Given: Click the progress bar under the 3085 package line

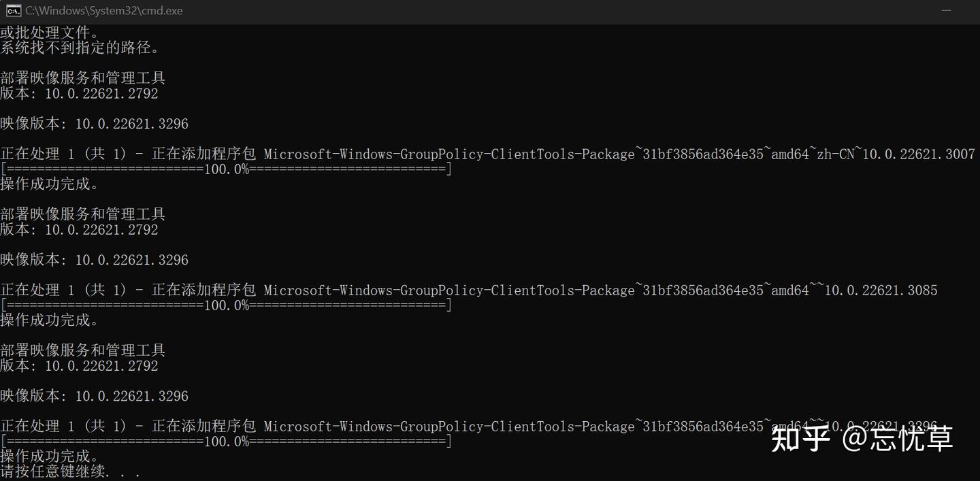Looking at the screenshot, I should click(x=226, y=305).
